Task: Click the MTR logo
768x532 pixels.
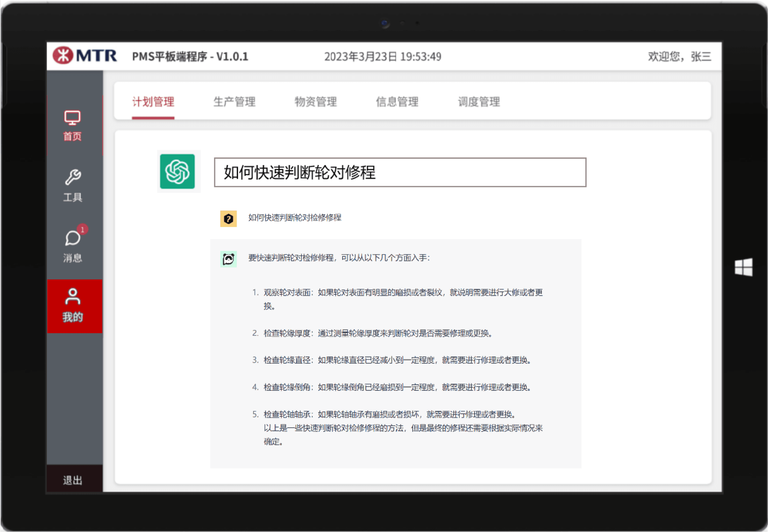Action: [x=85, y=56]
